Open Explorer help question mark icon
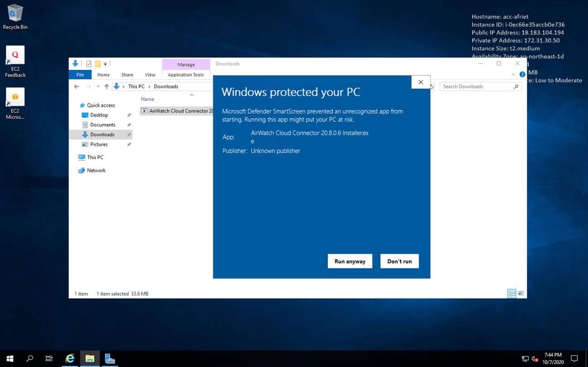 pyautogui.click(x=522, y=75)
